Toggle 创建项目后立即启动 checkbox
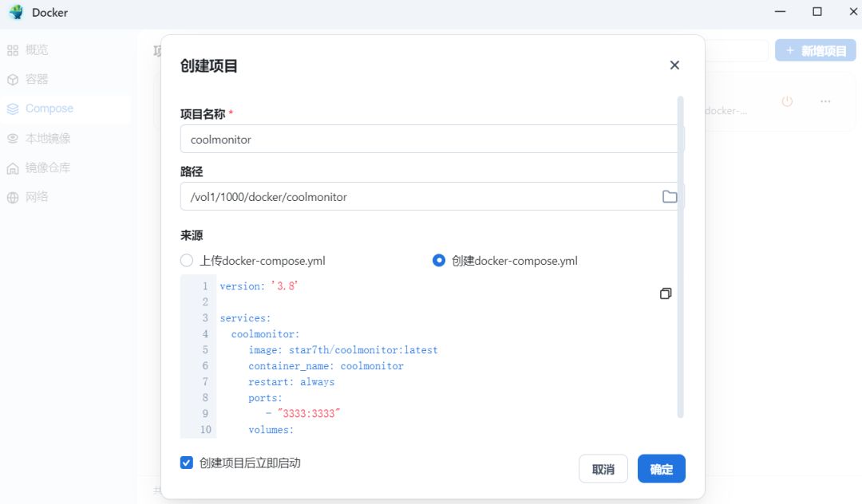The image size is (862, 504). (187, 463)
